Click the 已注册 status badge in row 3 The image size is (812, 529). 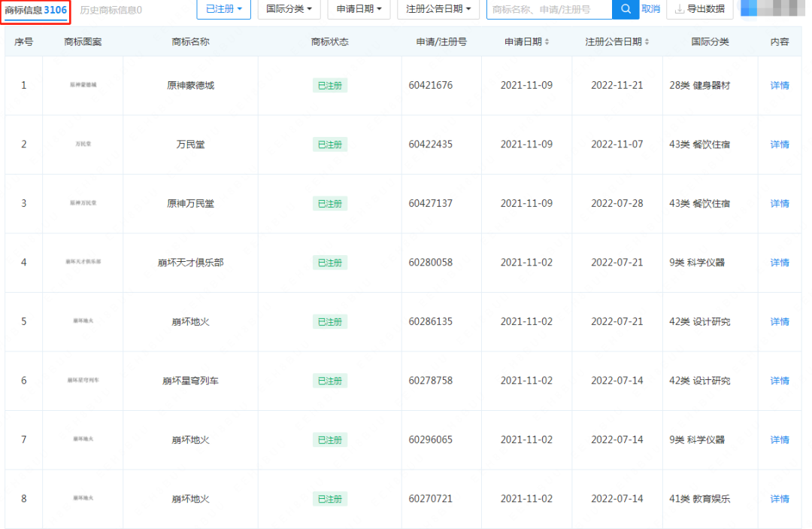pyautogui.click(x=330, y=204)
